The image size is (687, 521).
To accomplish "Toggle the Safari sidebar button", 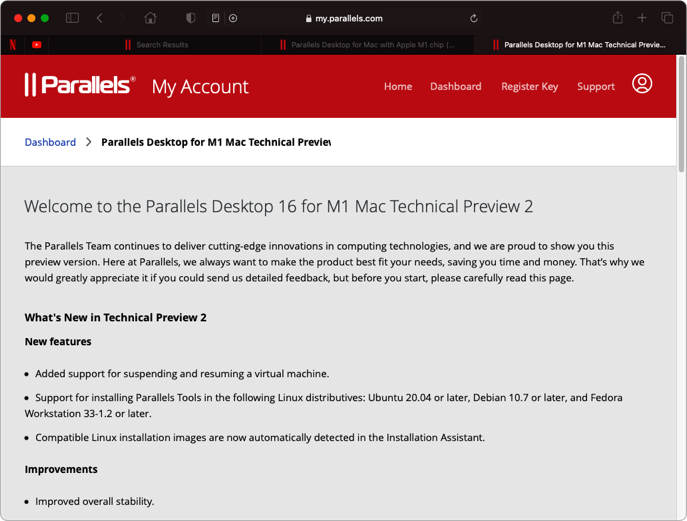I will [72, 18].
